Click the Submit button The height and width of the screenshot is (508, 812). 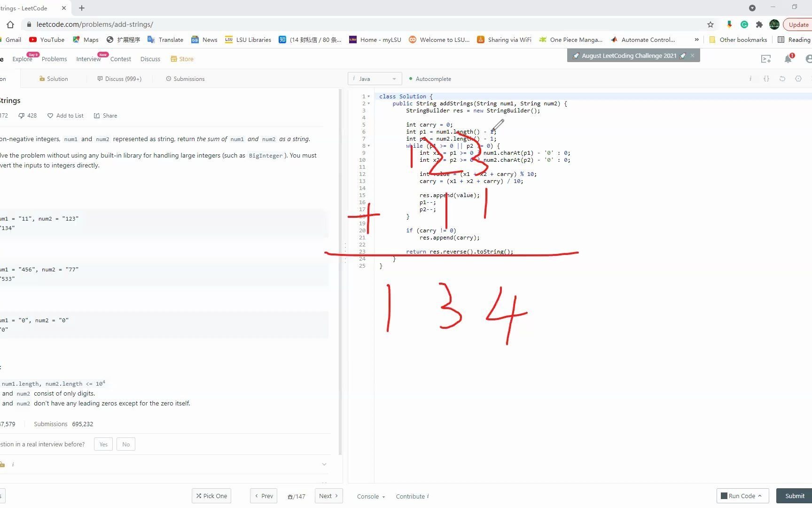[794, 496]
